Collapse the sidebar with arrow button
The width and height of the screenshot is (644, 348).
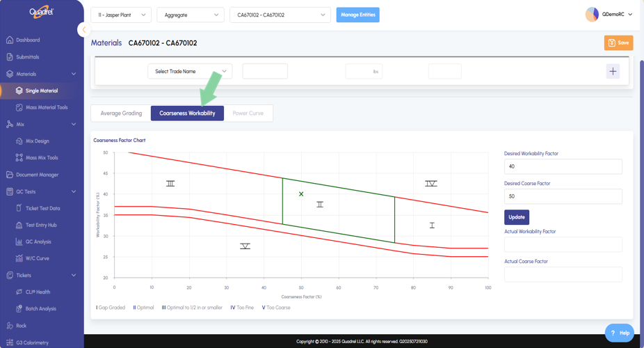[83, 30]
